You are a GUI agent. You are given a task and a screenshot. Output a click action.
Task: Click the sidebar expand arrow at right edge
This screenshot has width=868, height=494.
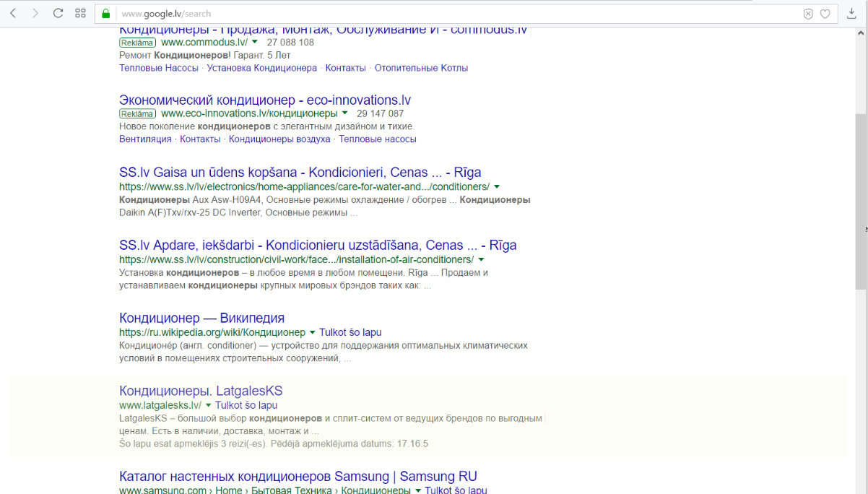tap(865, 229)
